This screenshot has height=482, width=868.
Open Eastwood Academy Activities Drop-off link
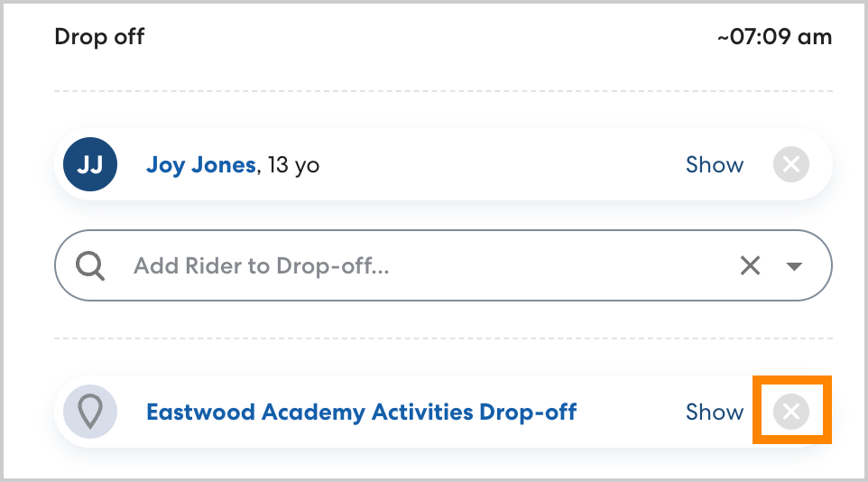point(361,412)
